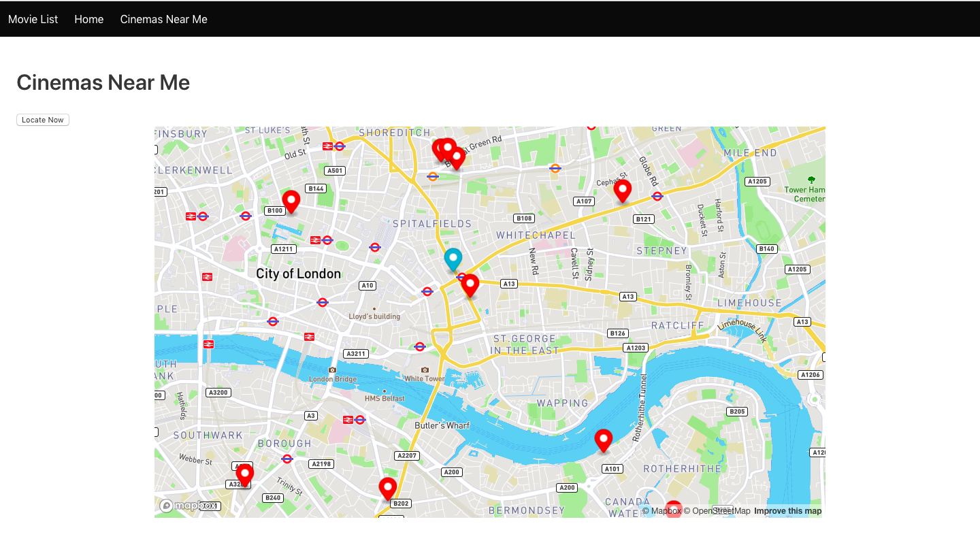The image size is (980, 560).
Task: Click the blue current-location map marker
Action: (453, 260)
